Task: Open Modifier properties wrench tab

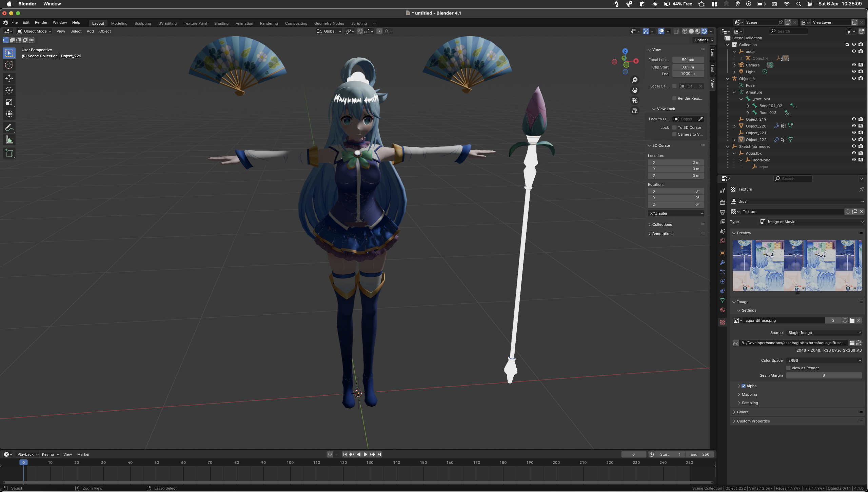Action: pos(723,262)
